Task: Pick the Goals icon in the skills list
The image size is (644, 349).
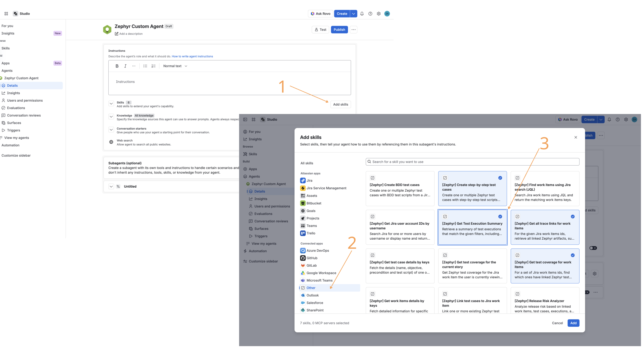Action: coord(303,211)
